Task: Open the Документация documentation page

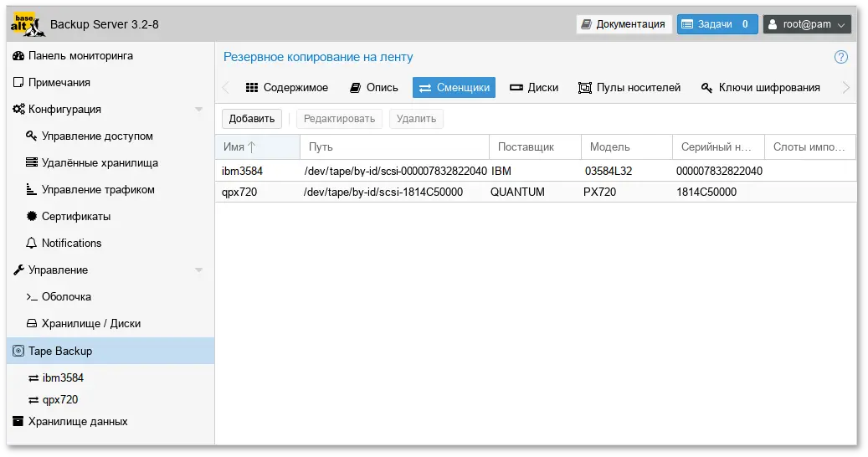Action: 624,24
